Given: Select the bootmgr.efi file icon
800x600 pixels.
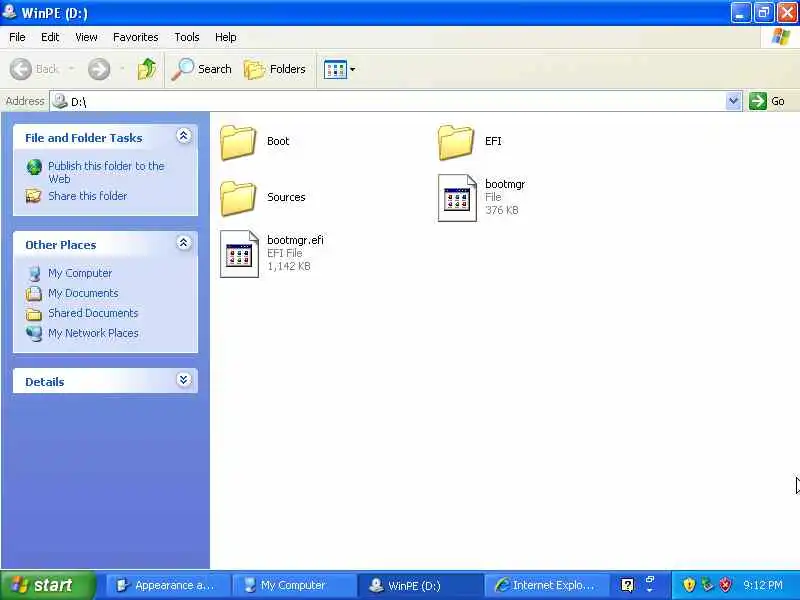Looking at the screenshot, I should pos(239,254).
